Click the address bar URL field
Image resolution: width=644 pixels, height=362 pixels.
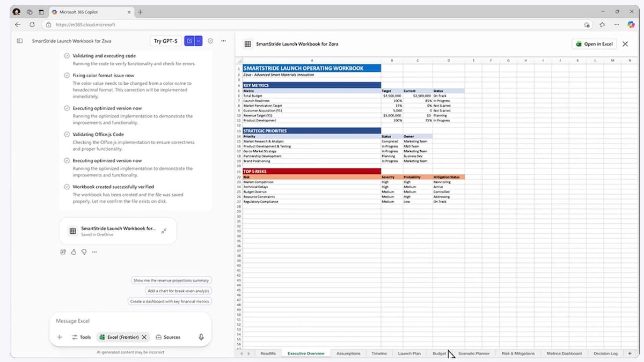[311, 25]
